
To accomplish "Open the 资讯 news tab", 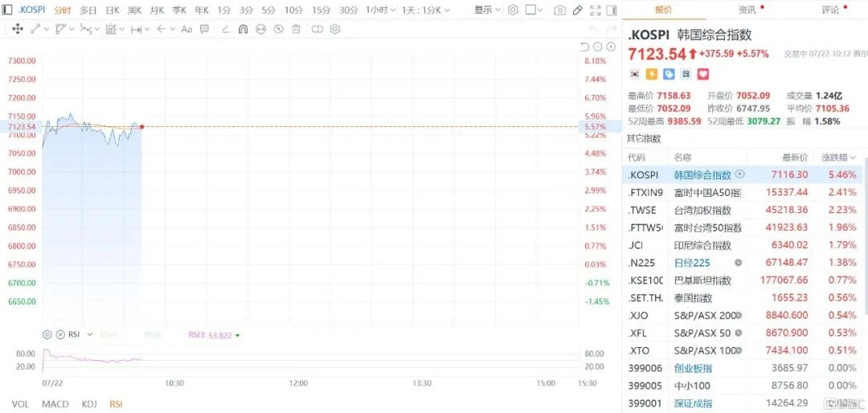I will pos(746,10).
